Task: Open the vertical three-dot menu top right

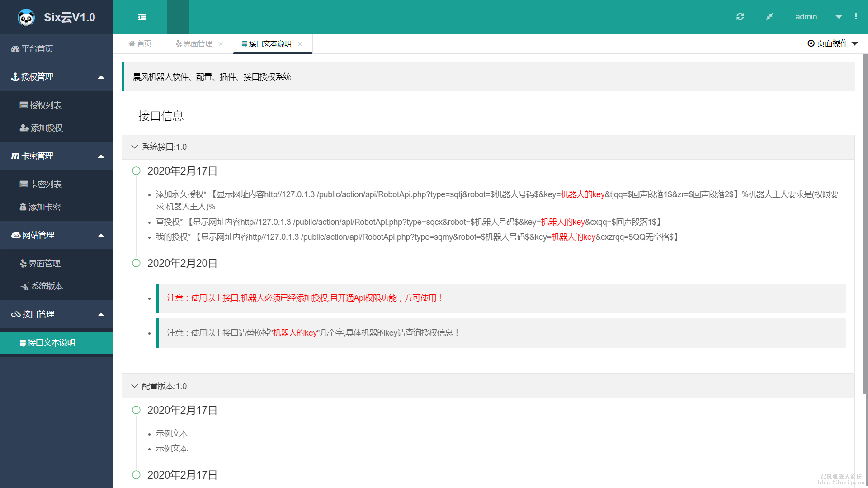Action: click(855, 17)
